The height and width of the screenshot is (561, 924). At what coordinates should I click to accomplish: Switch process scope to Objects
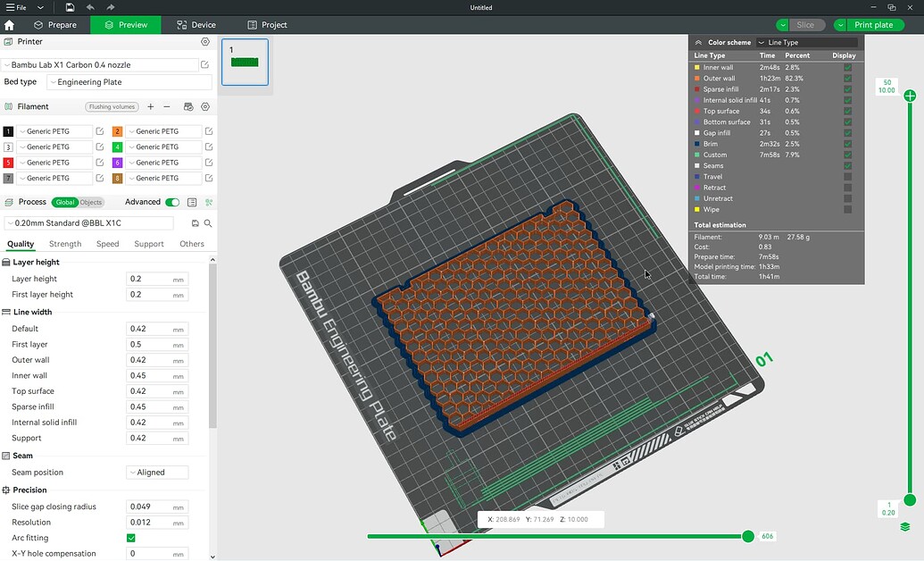[x=91, y=203]
